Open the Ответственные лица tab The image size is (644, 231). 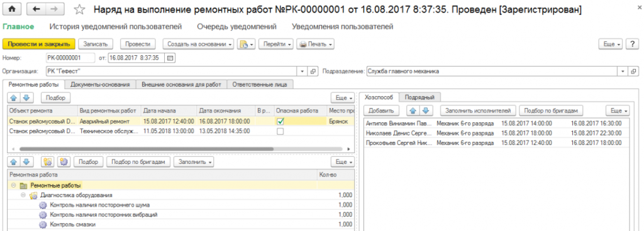pos(260,84)
